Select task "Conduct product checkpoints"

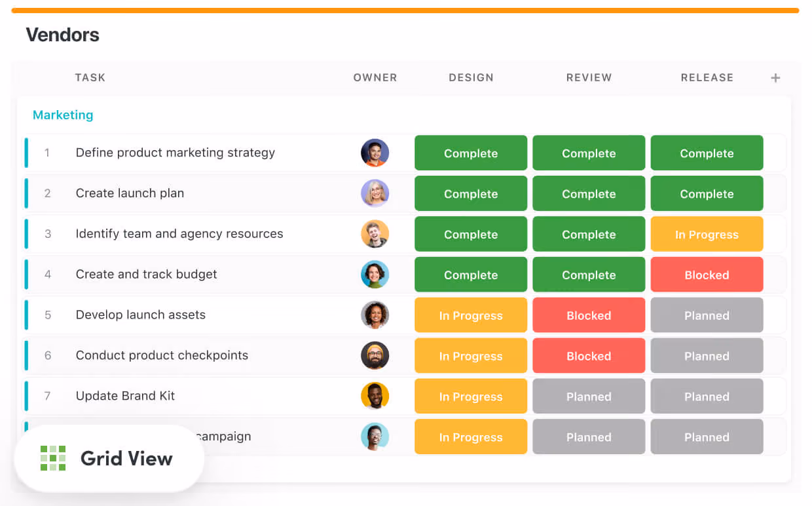tap(162, 356)
